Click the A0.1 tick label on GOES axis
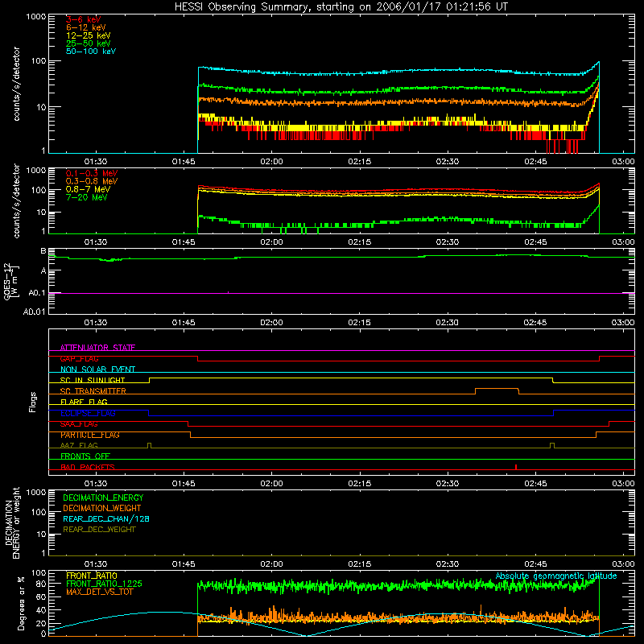The height and width of the screenshot is (644, 644). pyautogui.click(x=36, y=293)
